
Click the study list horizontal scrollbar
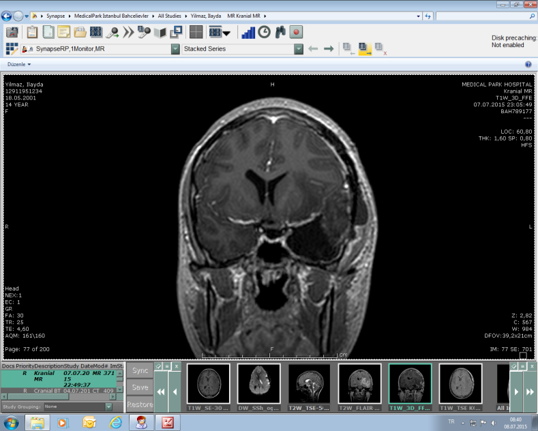point(58,396)
